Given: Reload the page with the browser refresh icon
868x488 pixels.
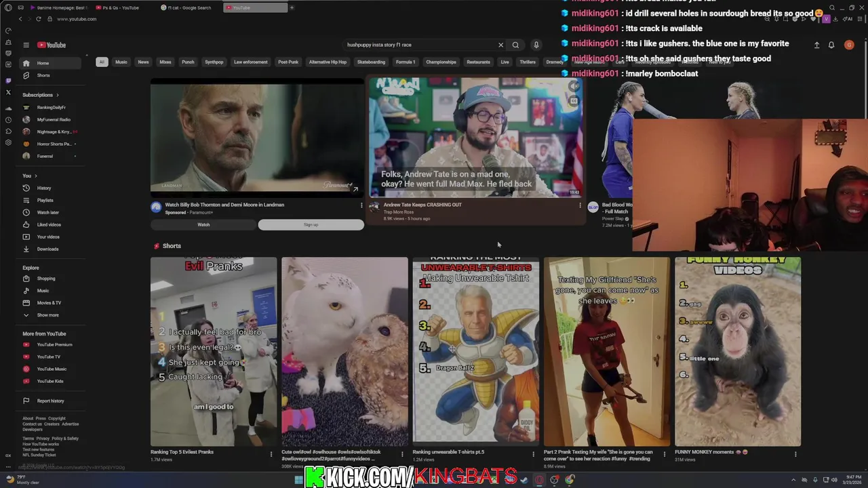Looking at the screenshot, I should [38, 19].
